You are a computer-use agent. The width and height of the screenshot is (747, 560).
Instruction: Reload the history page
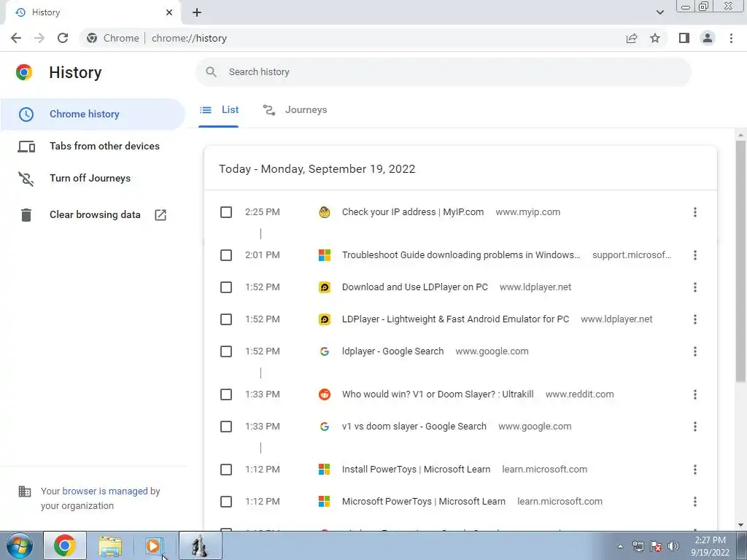tap(63, 38)
